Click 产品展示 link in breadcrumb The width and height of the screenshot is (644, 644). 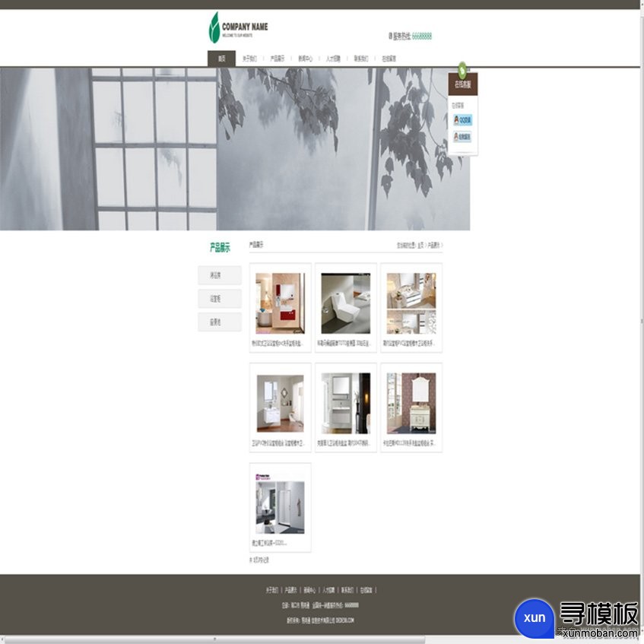pyautogui.click(x=433, y=246)
